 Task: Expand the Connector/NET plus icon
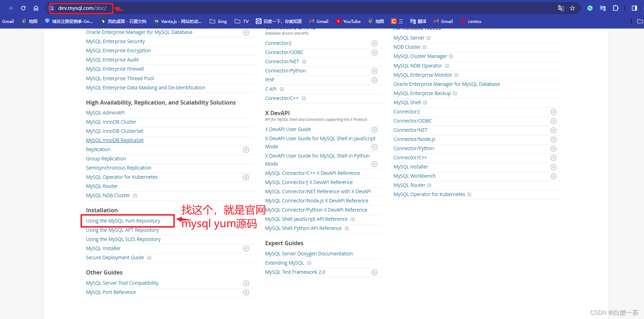[304, 62]
